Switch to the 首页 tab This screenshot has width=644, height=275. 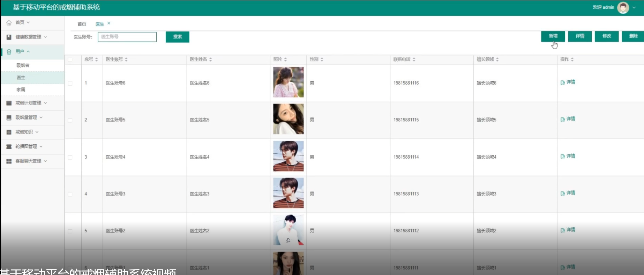coord(82,24)
